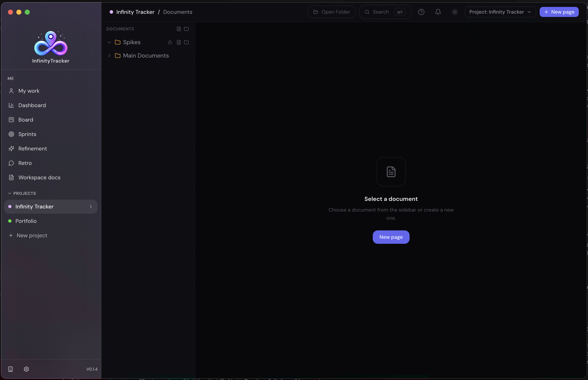Add a document inside the Spikes folder

coord(178,42)
